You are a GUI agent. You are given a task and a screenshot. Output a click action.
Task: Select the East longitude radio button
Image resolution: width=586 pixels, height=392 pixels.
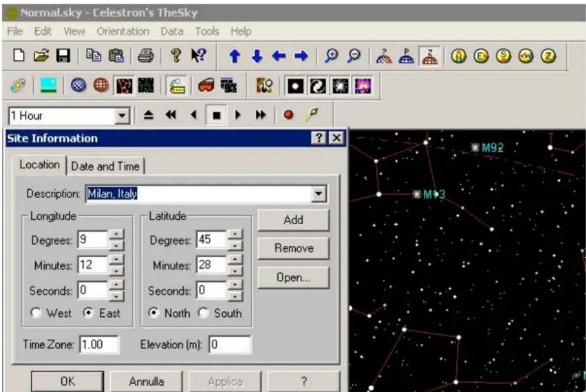pos(88,312)
